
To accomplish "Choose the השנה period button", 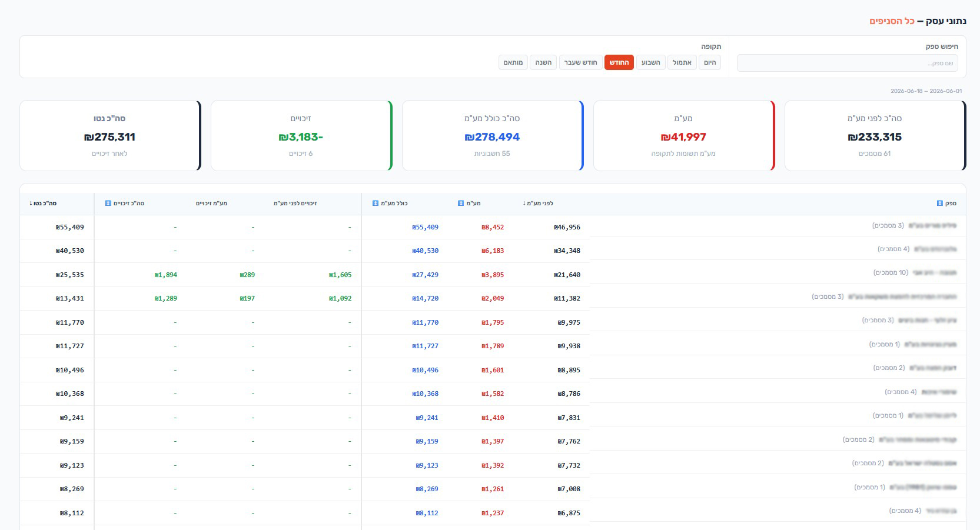I will tap(543, 62).
